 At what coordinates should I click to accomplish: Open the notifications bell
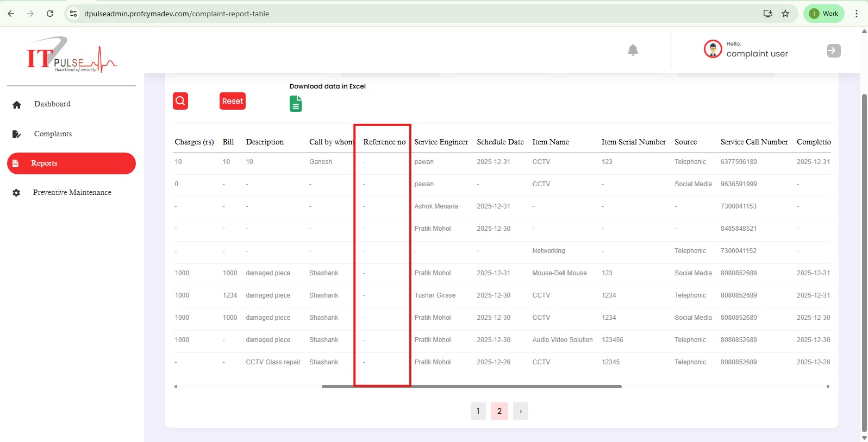click(633, 50)
